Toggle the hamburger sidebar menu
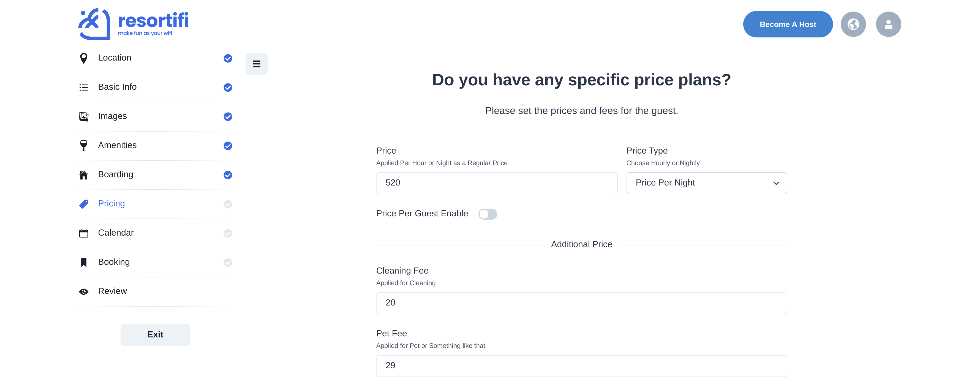The height and width of the screenshot is (382, 980). pyautogui.click(x=256, y=64)
